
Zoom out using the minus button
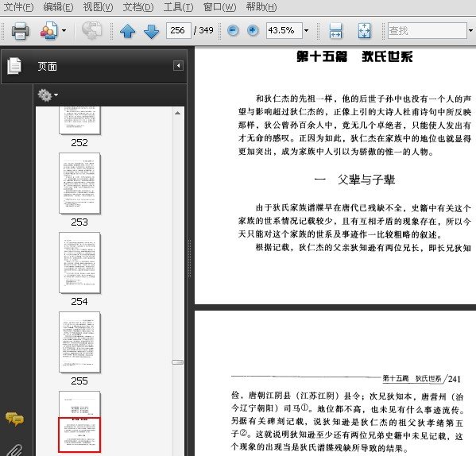pyautogui.click(x=233, y=30)
